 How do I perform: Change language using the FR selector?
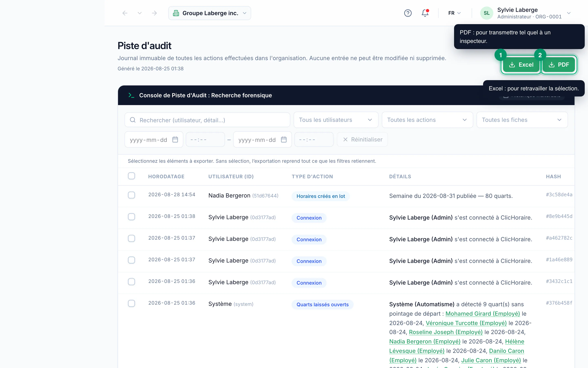(454, 13)
